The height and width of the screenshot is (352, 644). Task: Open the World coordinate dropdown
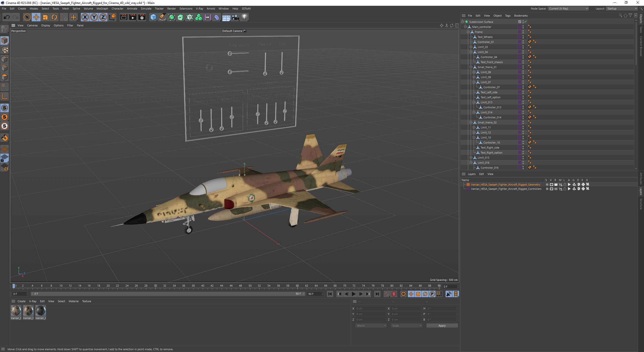point(371,326)
